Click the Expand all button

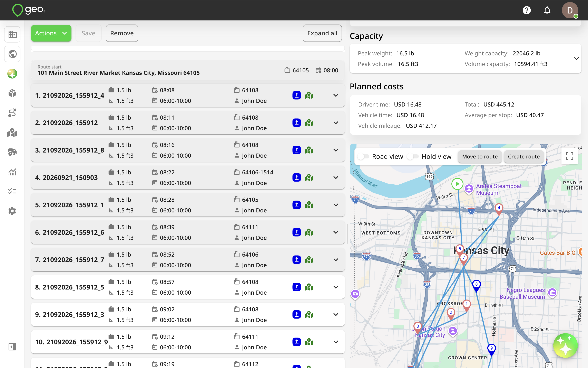[x=322, y=33]
